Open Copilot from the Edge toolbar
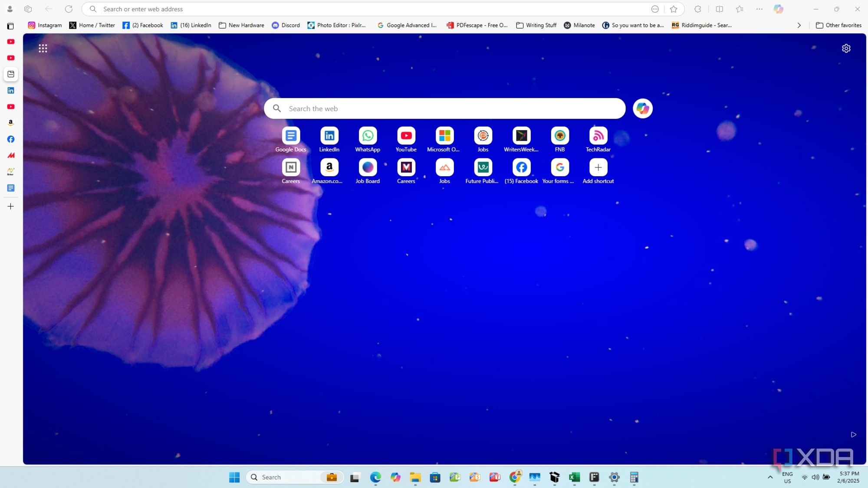The width and height of the screenshot is (868, 488). (778, 9)
